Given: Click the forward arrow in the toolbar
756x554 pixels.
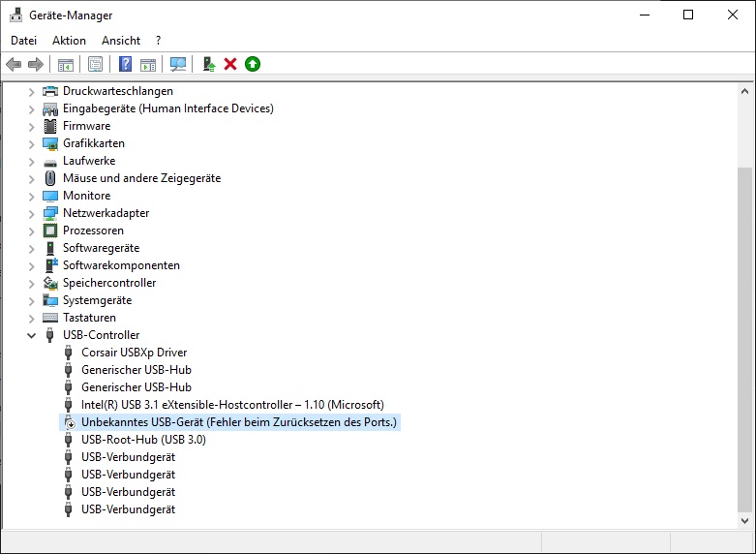Looking at the screenshot, I should pos(36,64).
